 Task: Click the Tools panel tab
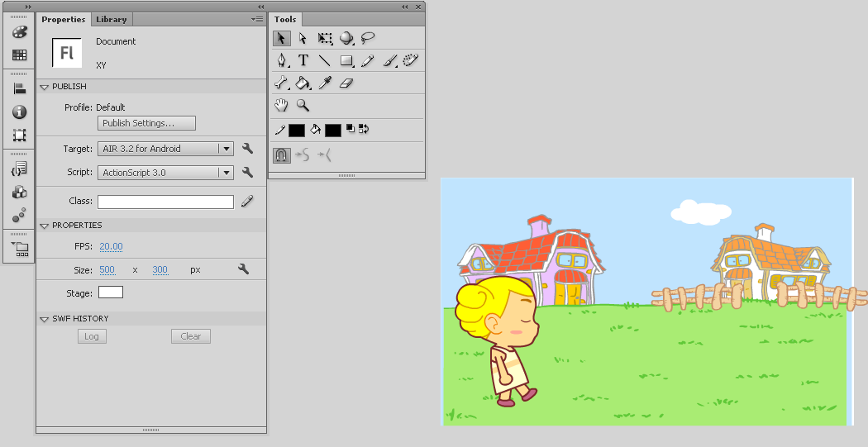pyautogui.click(x=285, y=19)
